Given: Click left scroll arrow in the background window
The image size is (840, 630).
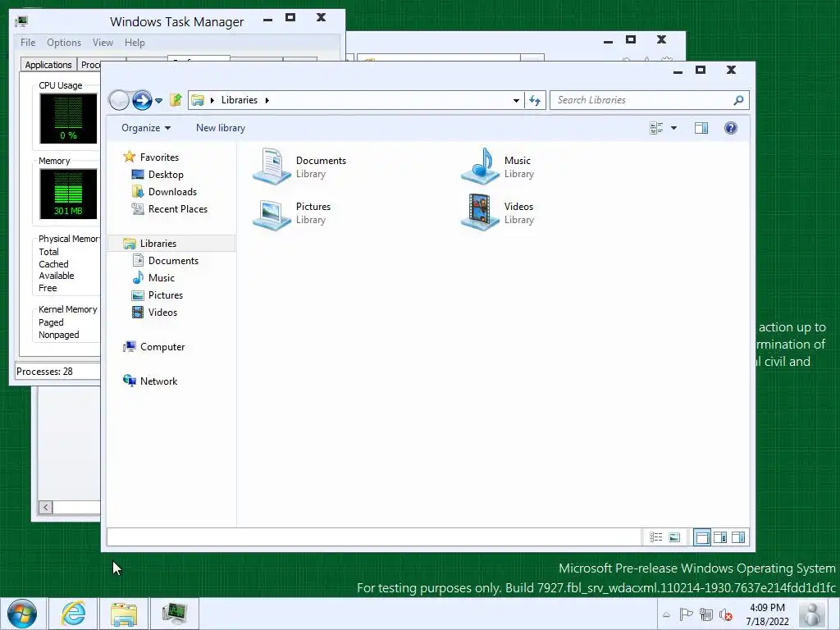Looking at the screenshot, I should (x=46, y=507).
